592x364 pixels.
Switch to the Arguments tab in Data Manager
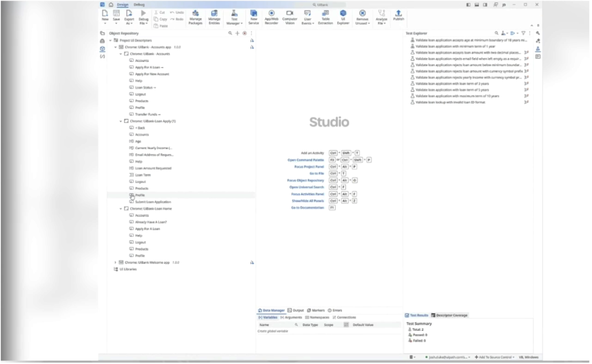tap(291, 317)
